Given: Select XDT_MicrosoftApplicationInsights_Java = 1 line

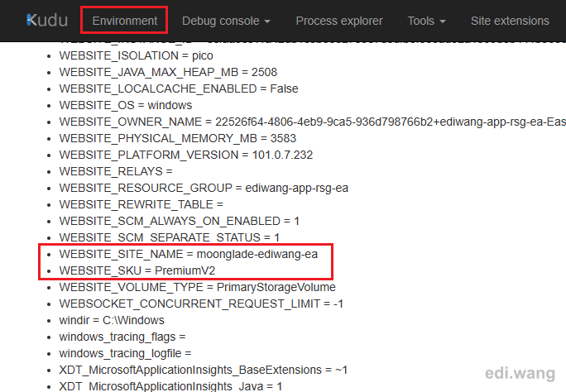Looking at the screenshot, I should tap(170, 386).
